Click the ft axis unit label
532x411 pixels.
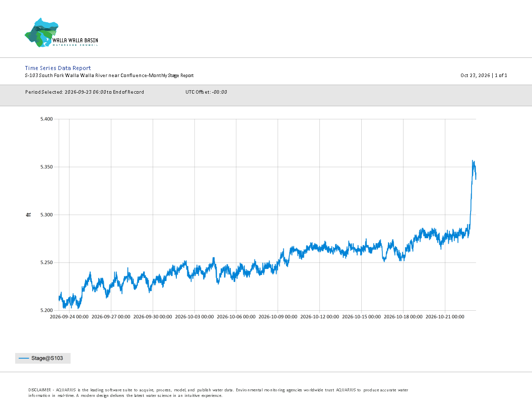(29, 215)
